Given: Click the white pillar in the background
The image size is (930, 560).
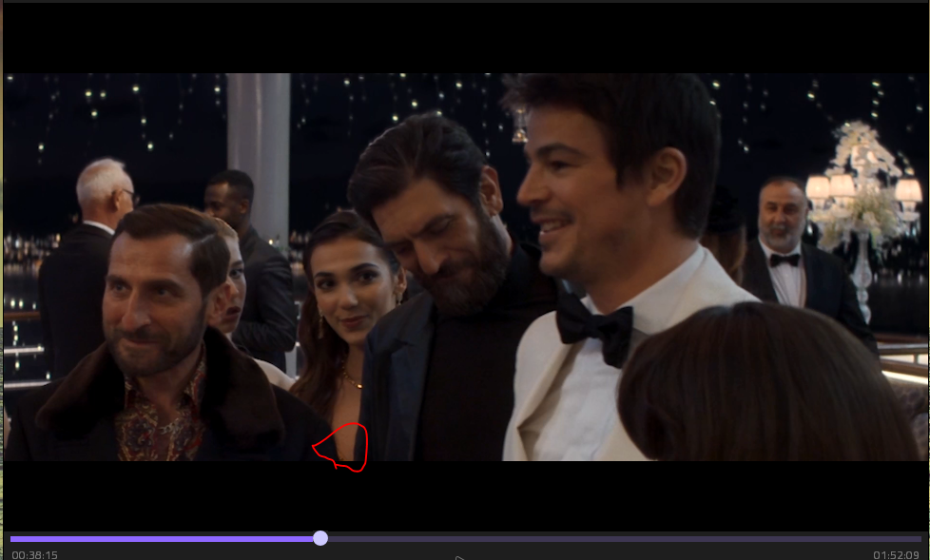Looking at the screenshot, I should 259,152.
